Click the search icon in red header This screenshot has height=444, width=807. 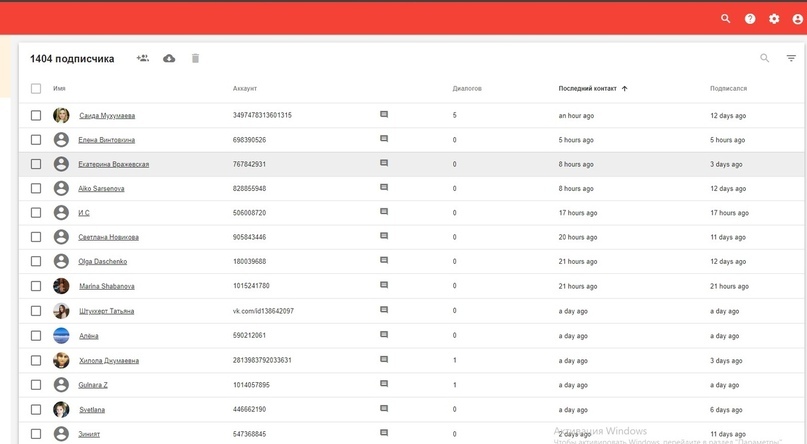coord(726,19)
